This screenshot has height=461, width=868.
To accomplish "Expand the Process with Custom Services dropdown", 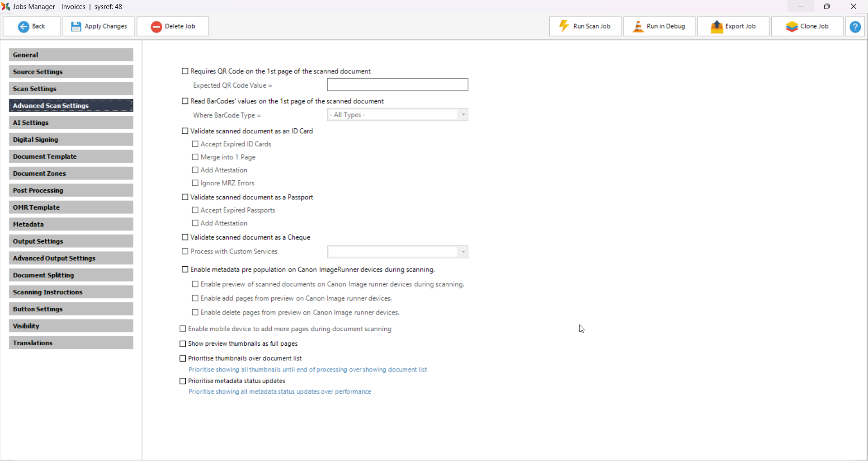I will coord(463,252).
